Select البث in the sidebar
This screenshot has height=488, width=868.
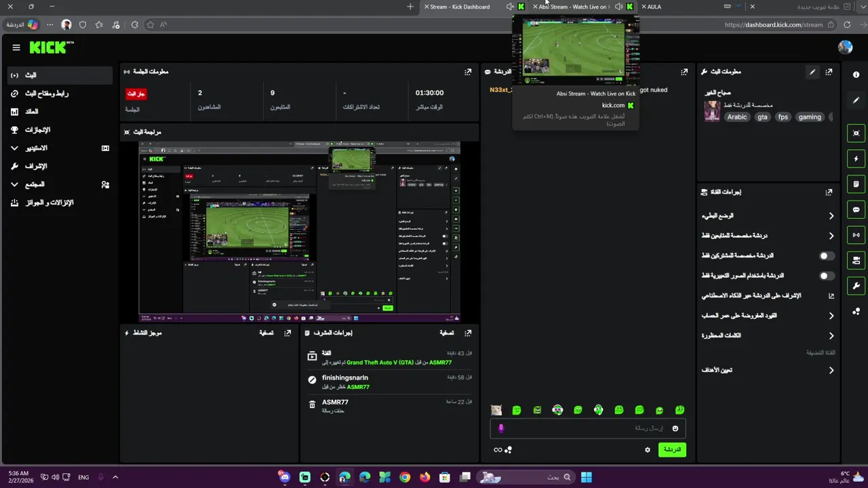[60, 75]
